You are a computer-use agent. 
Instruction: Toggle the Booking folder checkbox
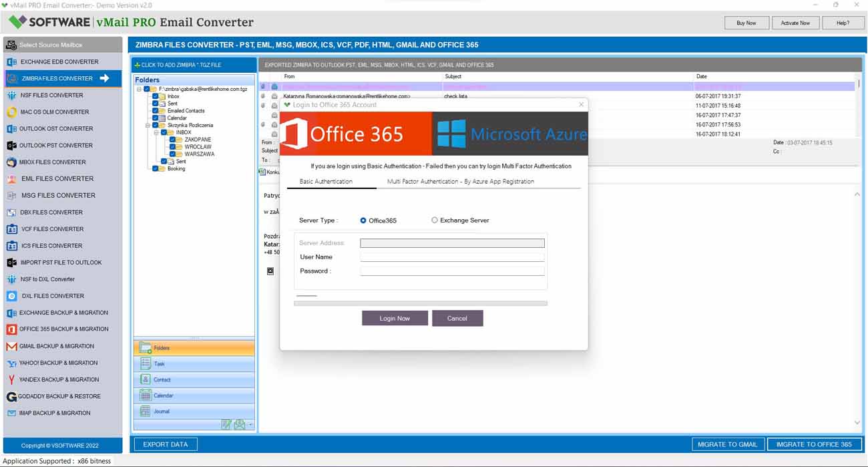[156, 168]
